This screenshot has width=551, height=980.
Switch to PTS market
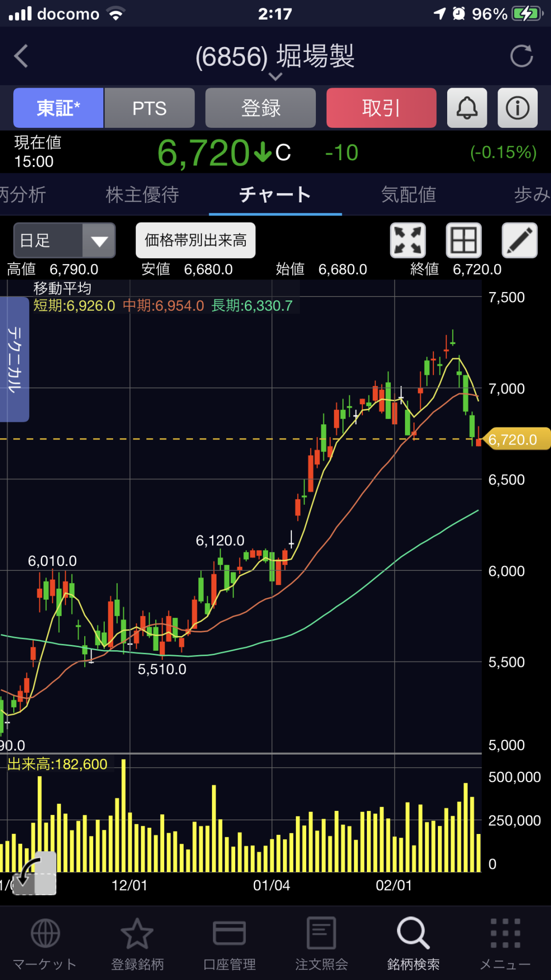tap(149, 108)
